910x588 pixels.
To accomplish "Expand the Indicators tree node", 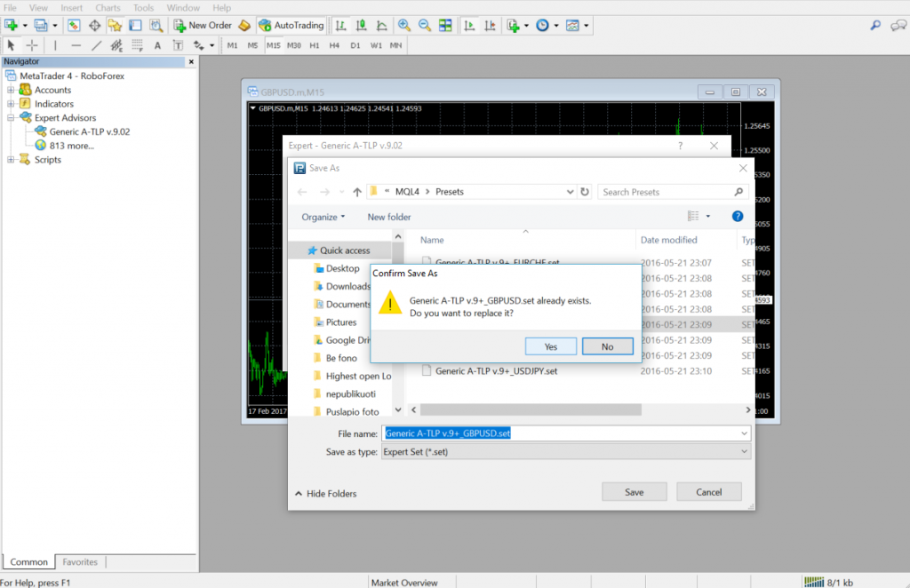I will (11, 104).
